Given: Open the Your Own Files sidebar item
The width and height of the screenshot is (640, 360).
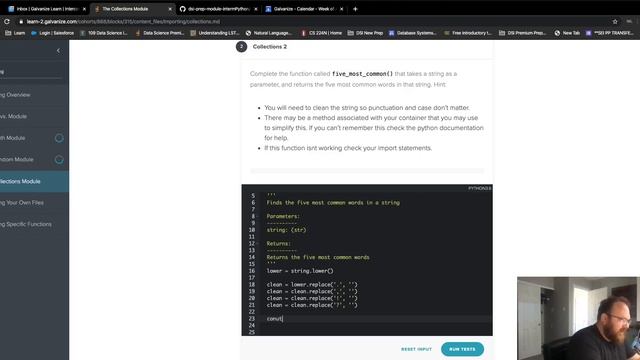Looking at the screenshot, I should coord(33,202).
